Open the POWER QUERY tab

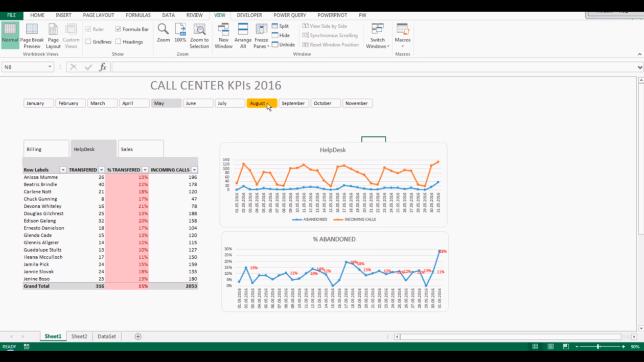[290, 15]
